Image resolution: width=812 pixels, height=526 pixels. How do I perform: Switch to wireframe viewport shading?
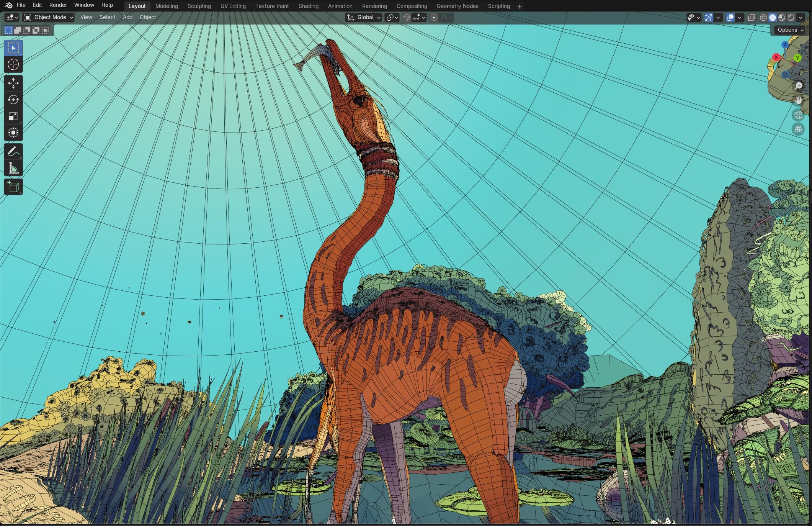coord(763,18)
